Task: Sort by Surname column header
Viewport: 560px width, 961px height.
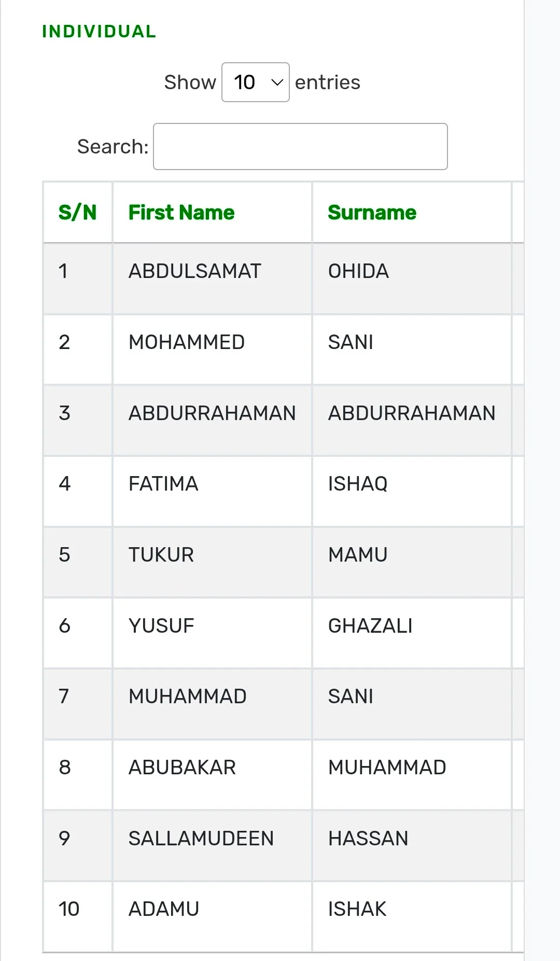Action: [372, 213]
